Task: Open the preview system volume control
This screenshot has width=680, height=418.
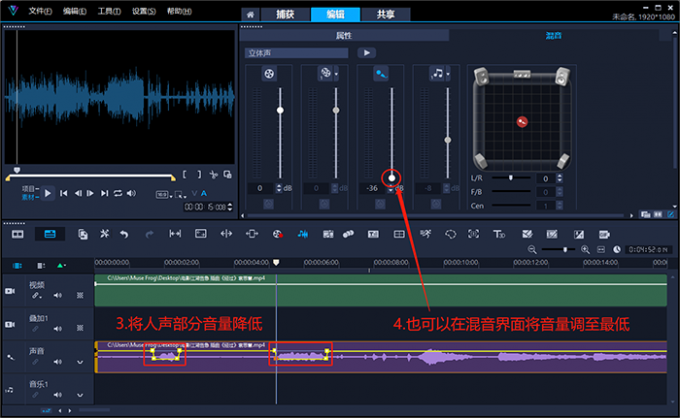Action: [x=131, y=193]
